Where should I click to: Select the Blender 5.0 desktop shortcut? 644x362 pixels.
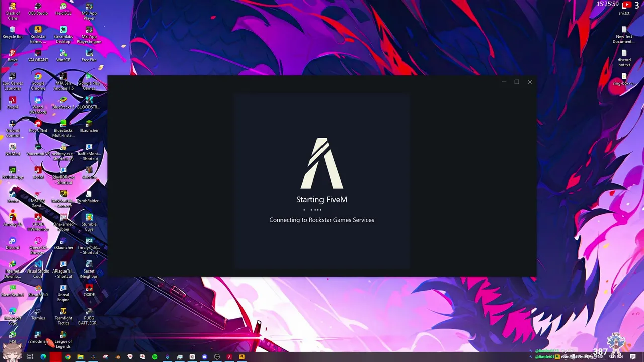click(x=38, y=290)
